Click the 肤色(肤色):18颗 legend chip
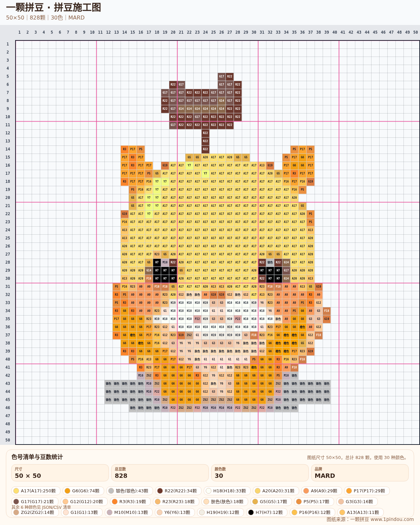420x525 pixels. [225, 501]
